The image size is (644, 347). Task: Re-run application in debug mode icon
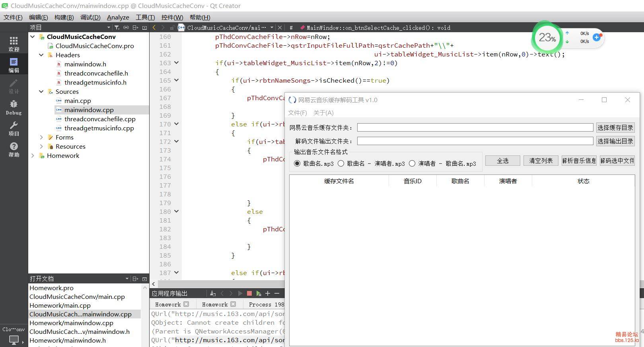259,293
